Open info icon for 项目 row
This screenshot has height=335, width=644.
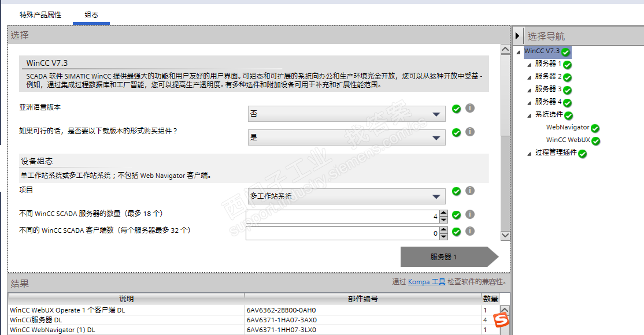point(470,191)
